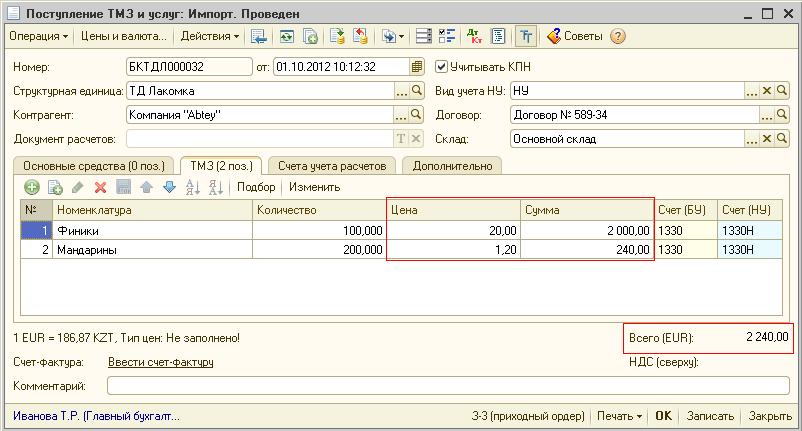This screenshot has height=431, width=802.
Task: Open the Дополнительно tab
Action: pyautogui.click(x=452, y=166)
